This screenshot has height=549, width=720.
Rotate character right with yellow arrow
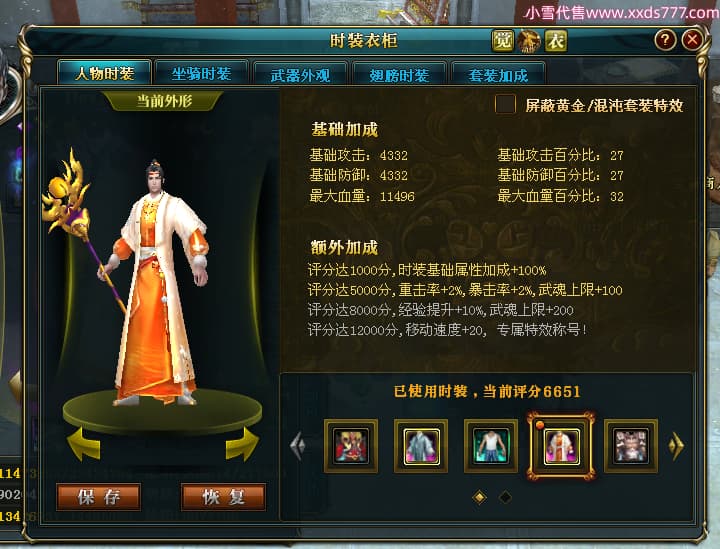tap(242, 443)
